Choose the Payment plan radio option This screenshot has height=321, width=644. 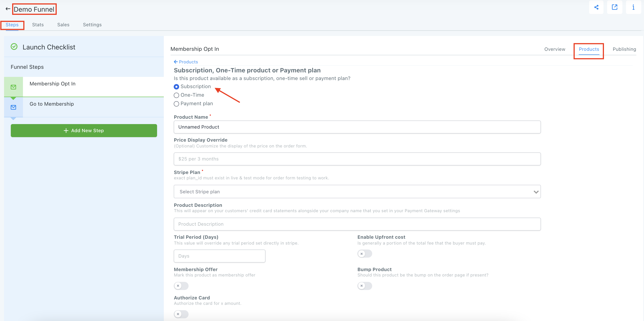coord(176,104)
